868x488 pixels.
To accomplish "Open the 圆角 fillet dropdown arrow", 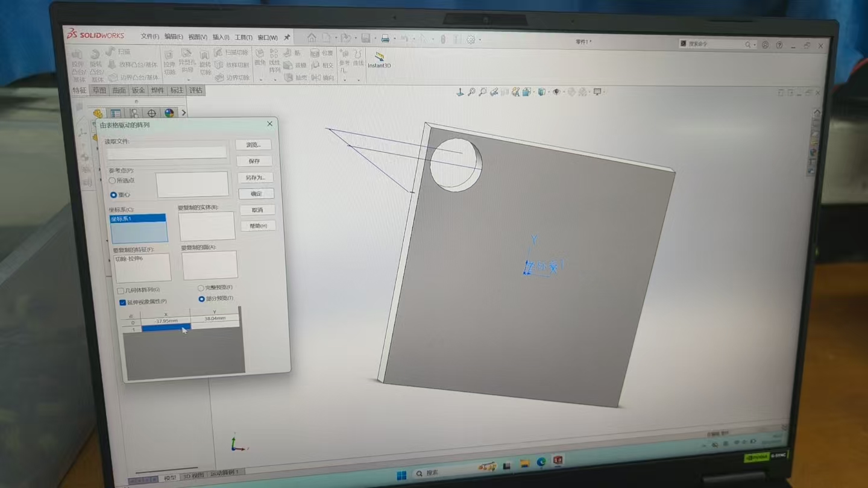I will pos(260,79).
